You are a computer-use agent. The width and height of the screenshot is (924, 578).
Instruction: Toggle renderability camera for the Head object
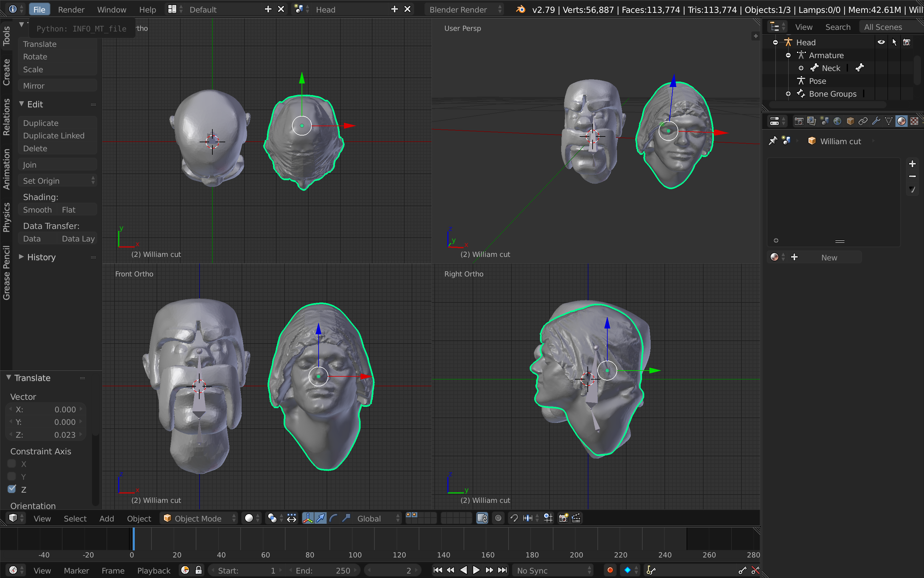(x=907, y=42)
